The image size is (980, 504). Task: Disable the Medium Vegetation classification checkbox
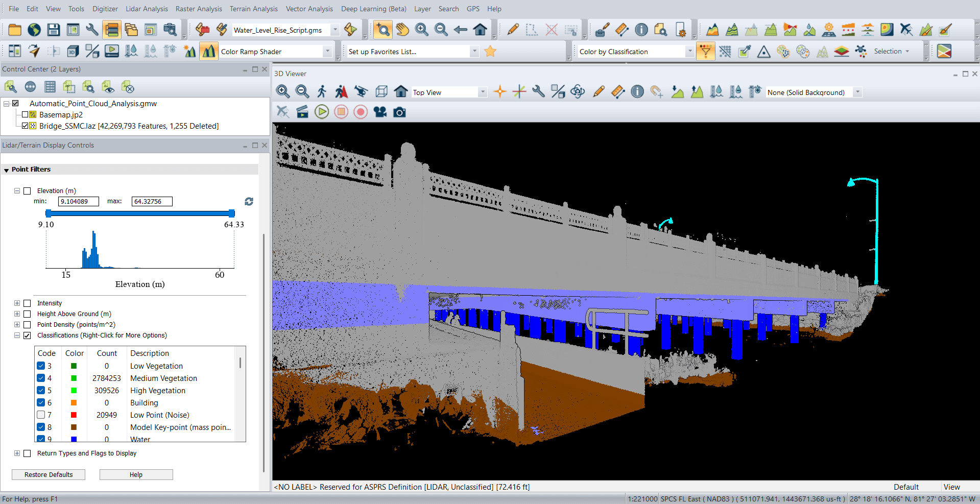[41, 378]
